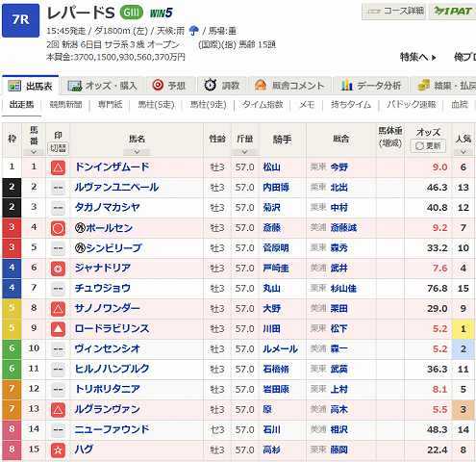This screenshot has height=462, width=476.
Task: Click the circle mark icon for ホールセン
Action: (58, 228)
